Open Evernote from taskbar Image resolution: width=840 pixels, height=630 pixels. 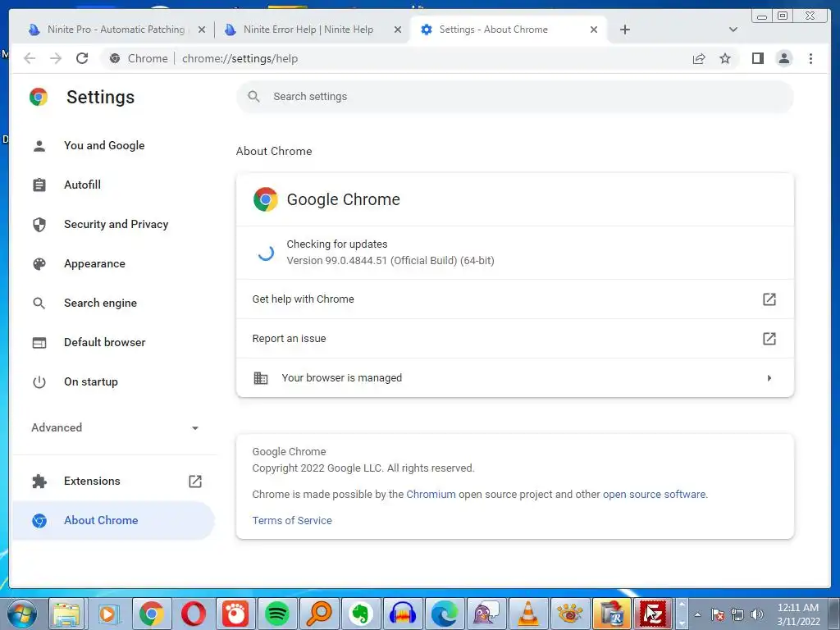361,614
